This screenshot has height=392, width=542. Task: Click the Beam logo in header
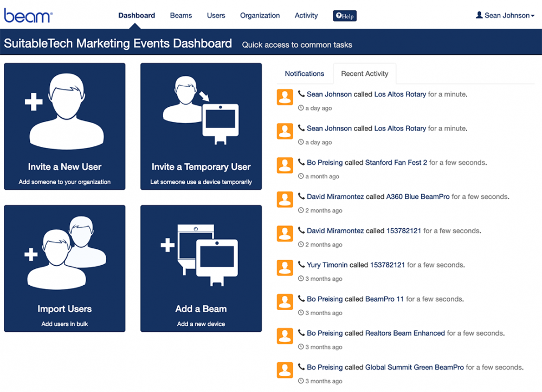click(28, 15)
